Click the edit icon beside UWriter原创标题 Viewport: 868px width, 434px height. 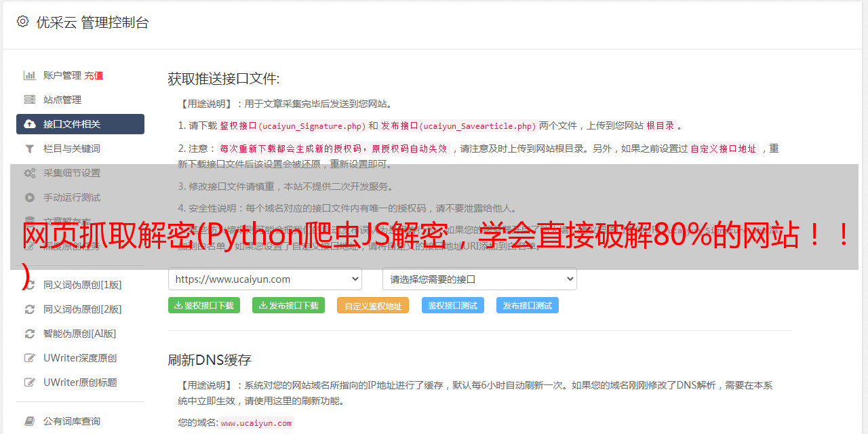click(30, 382)
